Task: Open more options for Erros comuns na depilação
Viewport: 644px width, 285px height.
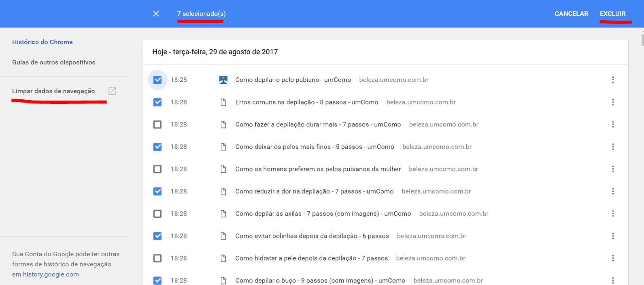Action: (613, 102)
